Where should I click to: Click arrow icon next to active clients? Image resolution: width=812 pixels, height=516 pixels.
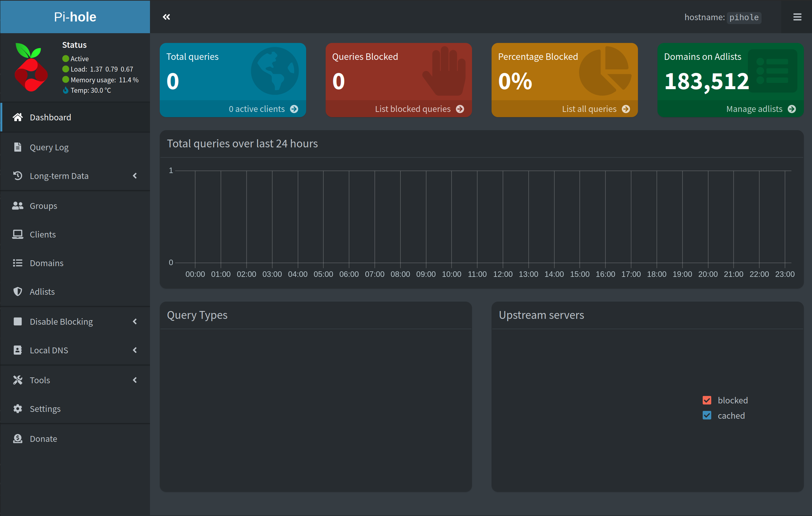tap(294, 109)
